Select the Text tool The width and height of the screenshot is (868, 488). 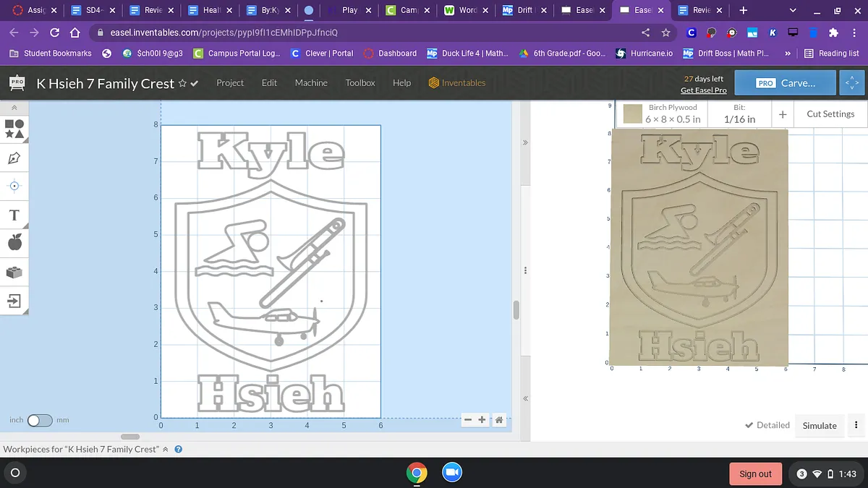pos(14,215)
